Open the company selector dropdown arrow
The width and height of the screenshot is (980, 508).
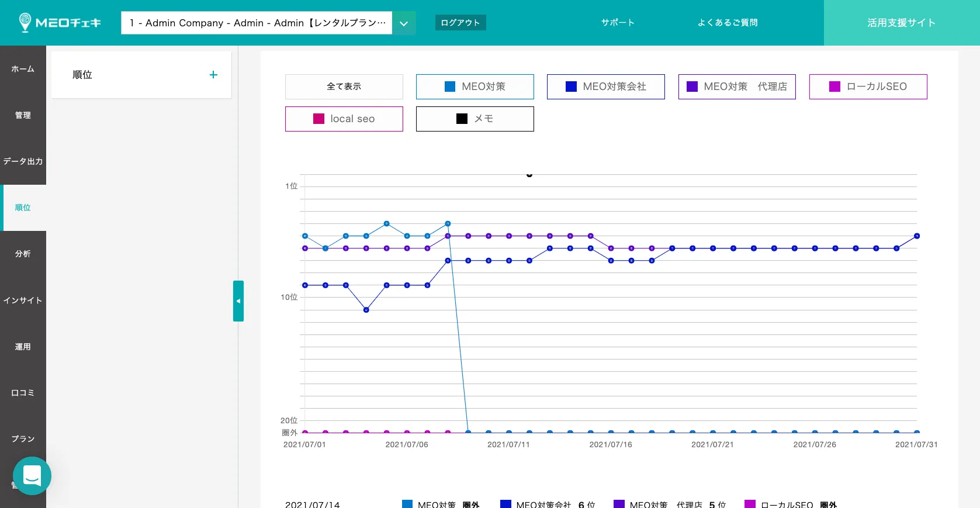[404, 23]
